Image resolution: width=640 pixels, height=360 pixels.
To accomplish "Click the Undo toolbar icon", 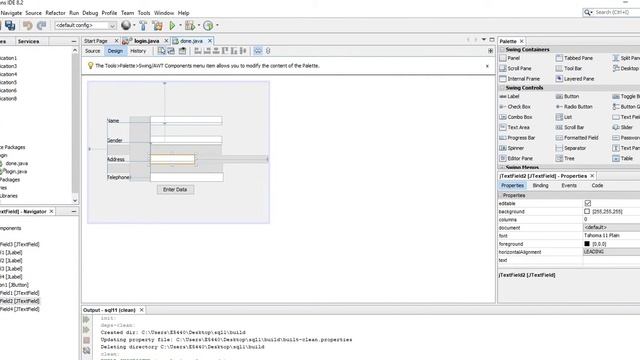I will click(x=27, y=25).
